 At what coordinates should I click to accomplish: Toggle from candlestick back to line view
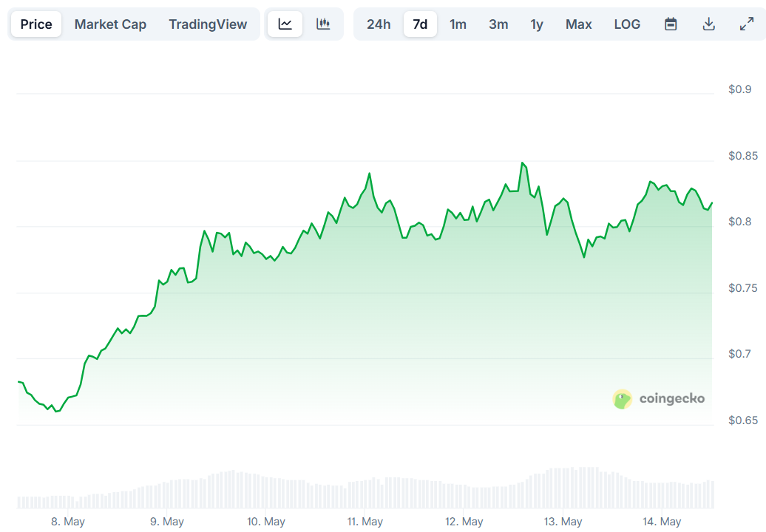point(285,24)
